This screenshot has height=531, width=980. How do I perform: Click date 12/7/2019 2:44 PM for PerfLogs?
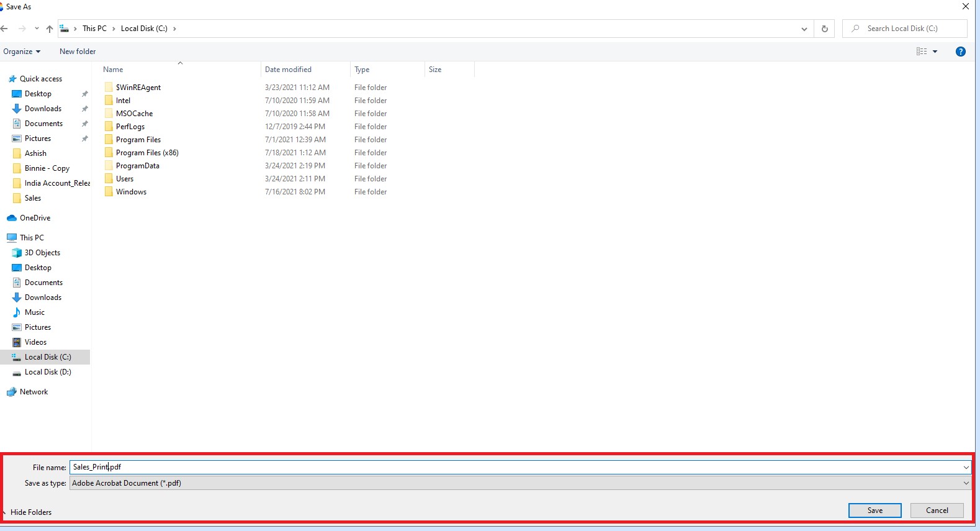(x=295, y=127)
